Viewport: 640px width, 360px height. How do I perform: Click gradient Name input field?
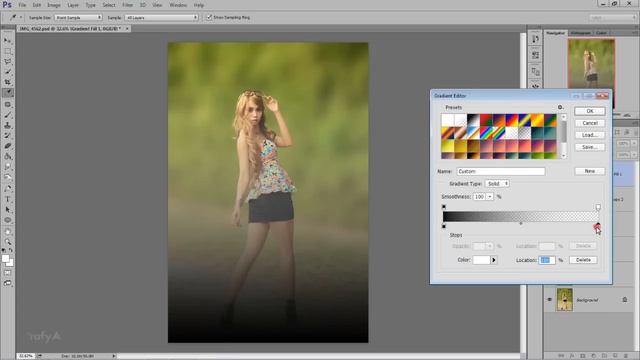click(x=500, y=171)
